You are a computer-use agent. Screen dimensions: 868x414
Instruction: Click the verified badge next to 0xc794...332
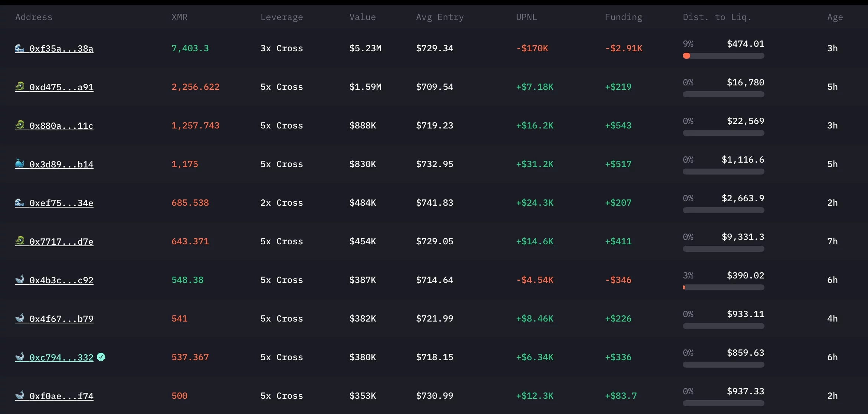tap(101, 357)
